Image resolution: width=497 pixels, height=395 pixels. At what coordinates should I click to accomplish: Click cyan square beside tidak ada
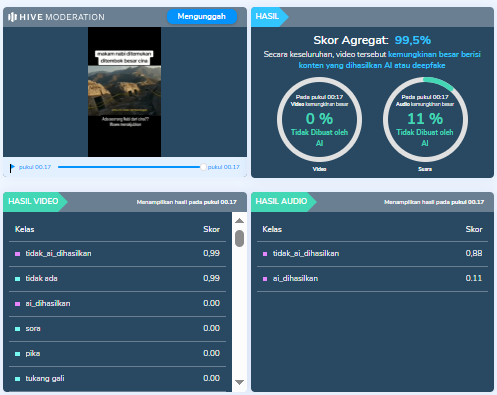[18, 279]
